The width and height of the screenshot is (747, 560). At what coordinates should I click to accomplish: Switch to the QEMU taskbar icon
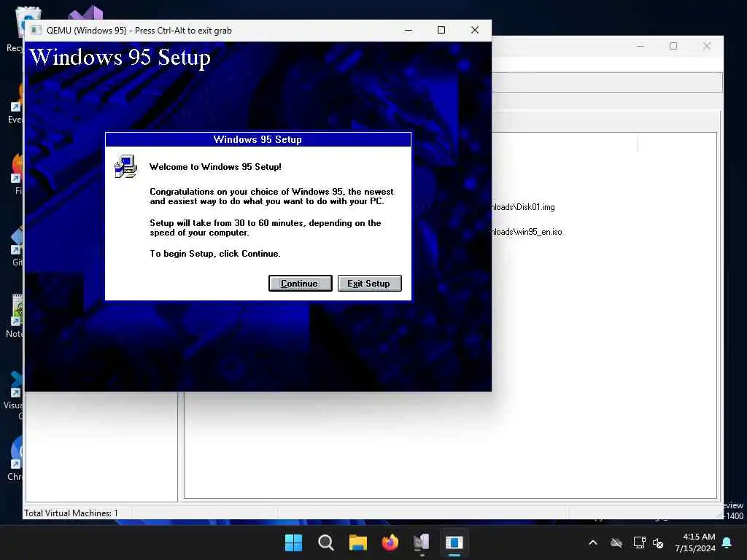pyautogui.click(x=454, y=542)
